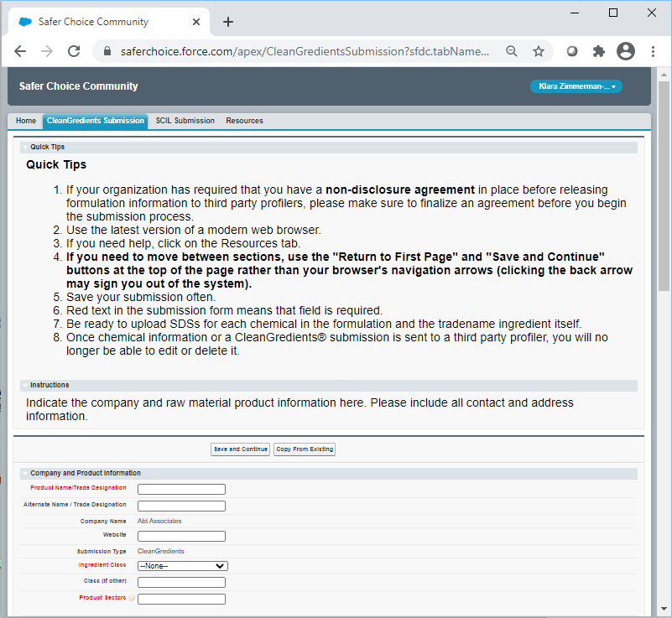This screenshot has height=618, width=672.
Task: Open the Ingredient Class dropdown
Action: [x=183, y=566]
